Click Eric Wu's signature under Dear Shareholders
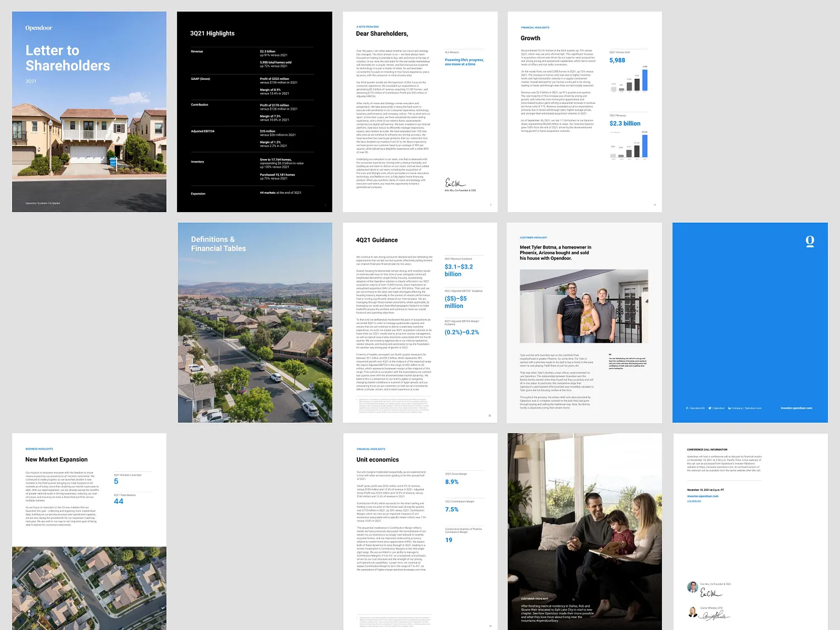840x630 pixels. [x=455, y=183]
